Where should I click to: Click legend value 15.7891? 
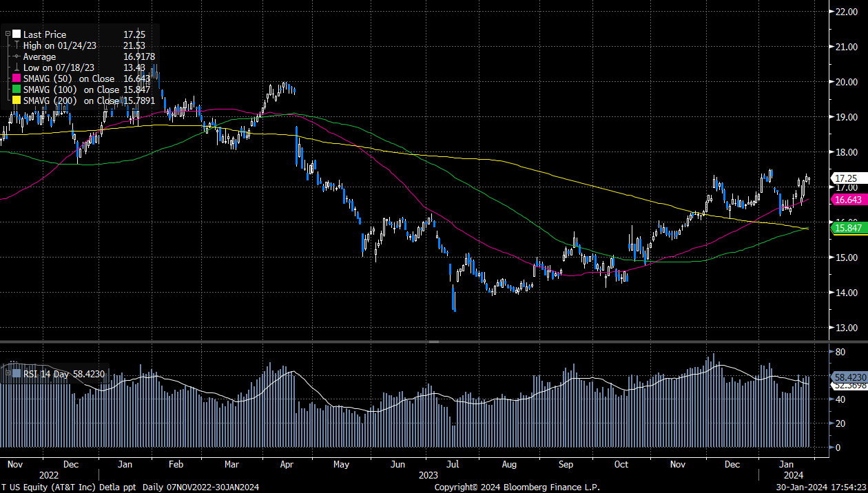(138, 101)
